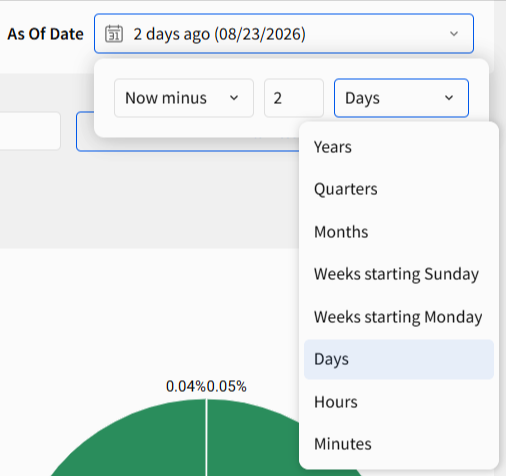Choose 'Weeks starting Monday' option
Screen dimensions: 506x476
(399, 317)
